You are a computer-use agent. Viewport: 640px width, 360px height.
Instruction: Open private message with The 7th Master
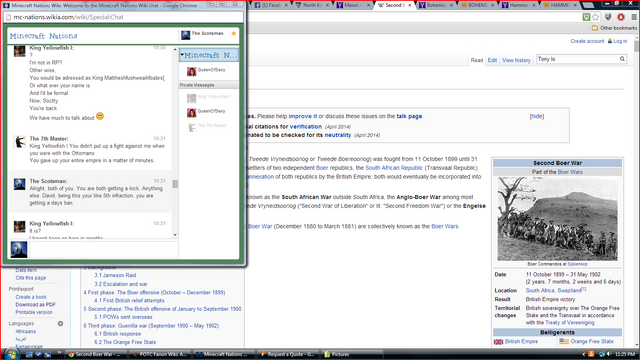click(x=209, y=127)
